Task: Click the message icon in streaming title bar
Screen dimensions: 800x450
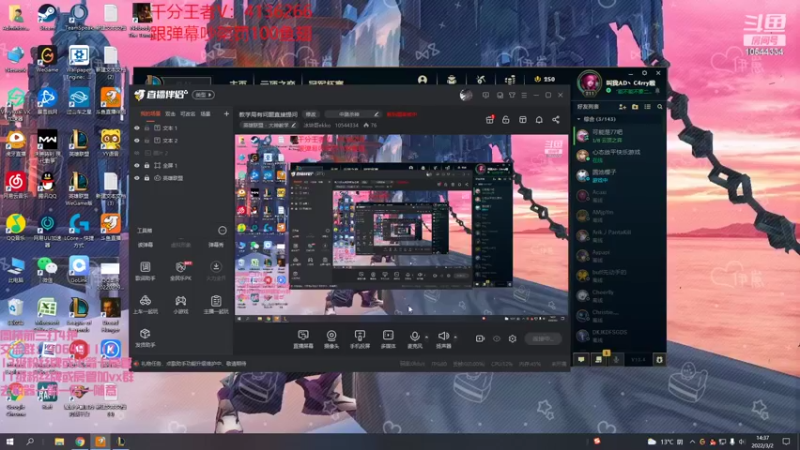Action: point(485,95)
